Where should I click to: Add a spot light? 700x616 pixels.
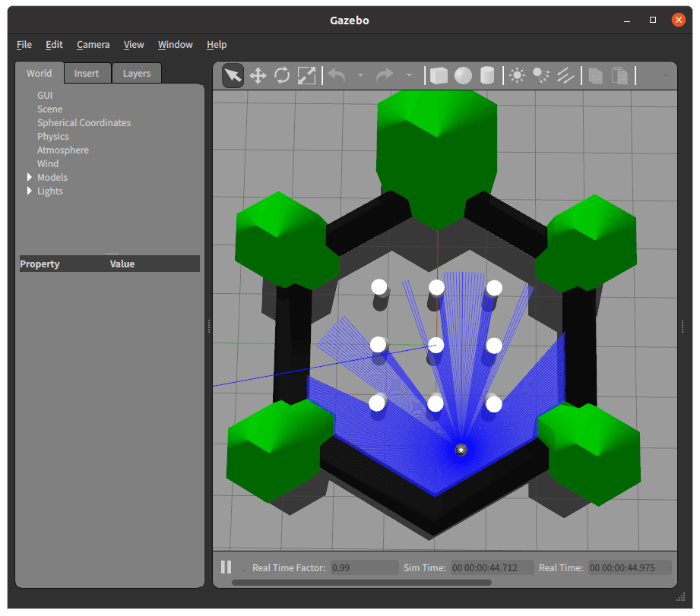coord(541,75)
